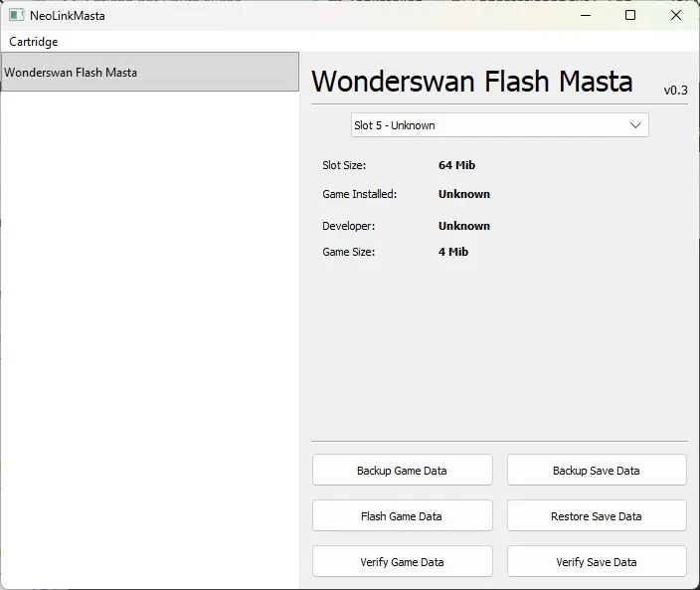Click the Verify Game Data button
Screen dimensions: 700x590
click(x=403, y=561)
